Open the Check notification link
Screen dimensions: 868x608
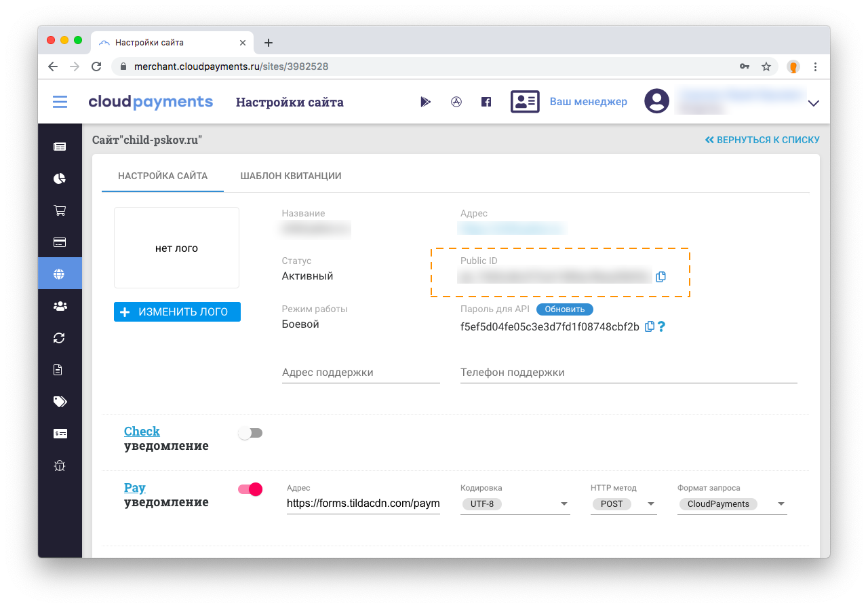tap(142, 431)
